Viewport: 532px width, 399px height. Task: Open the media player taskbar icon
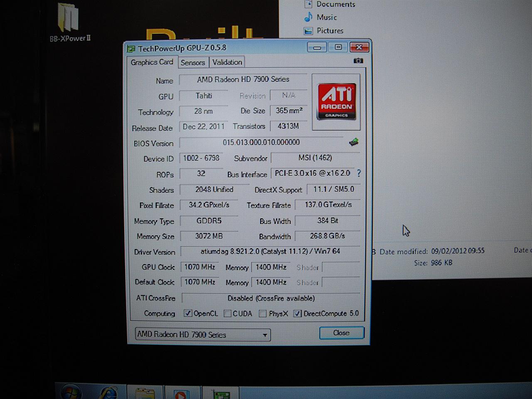click(x=182, y=393)
